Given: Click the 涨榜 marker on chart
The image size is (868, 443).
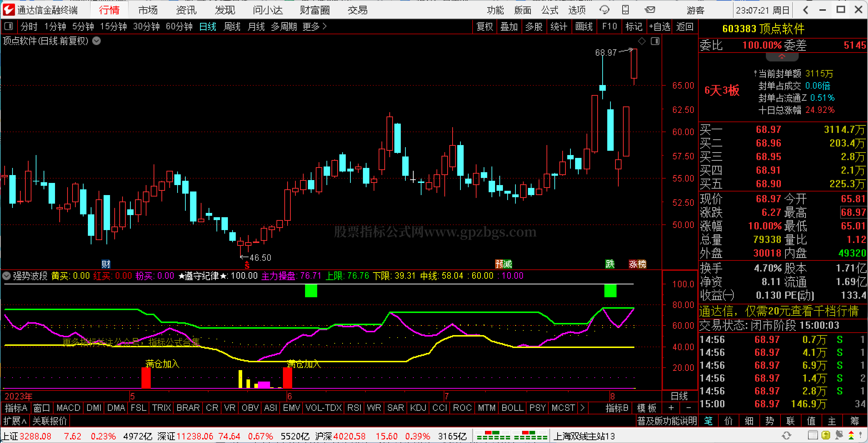Looking at the screenshot, I should [x=638, y=264].
